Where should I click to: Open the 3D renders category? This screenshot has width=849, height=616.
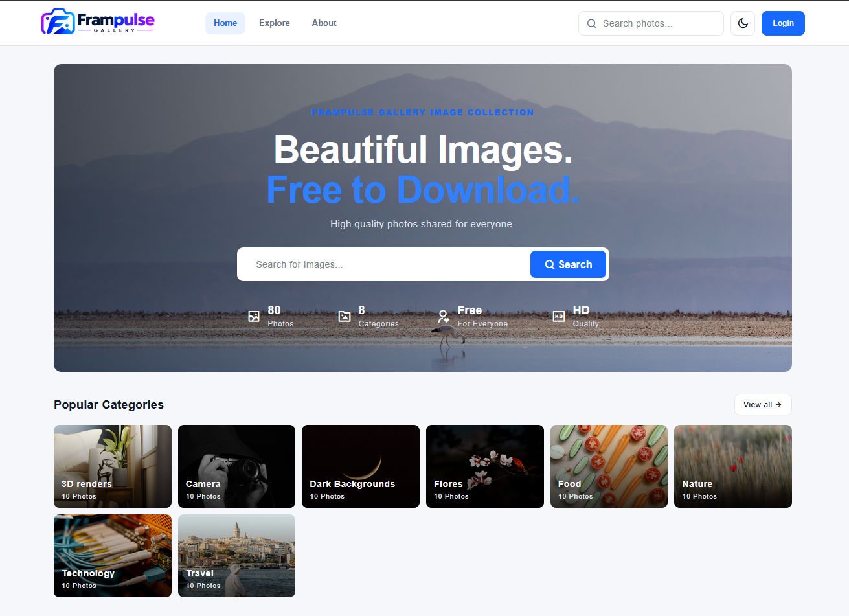tap(113, 466)
